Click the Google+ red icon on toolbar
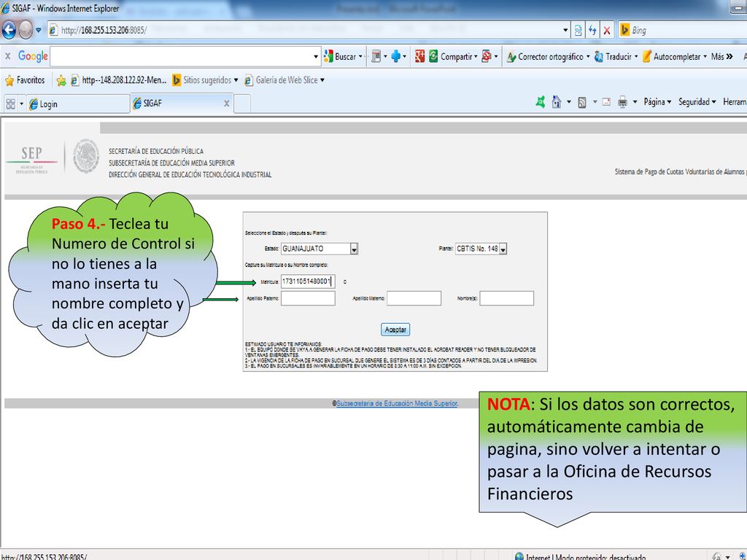Screen dimensions: 747x560 pyautogui.click(x=419, y=56)
